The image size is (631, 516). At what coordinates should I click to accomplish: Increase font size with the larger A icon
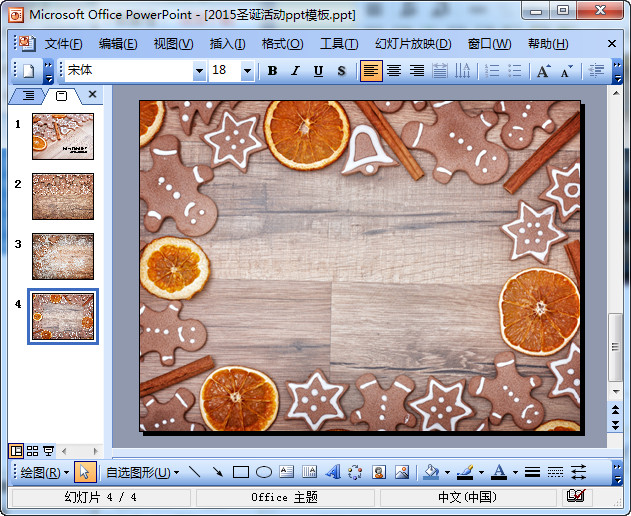click(x=543, y=71)
